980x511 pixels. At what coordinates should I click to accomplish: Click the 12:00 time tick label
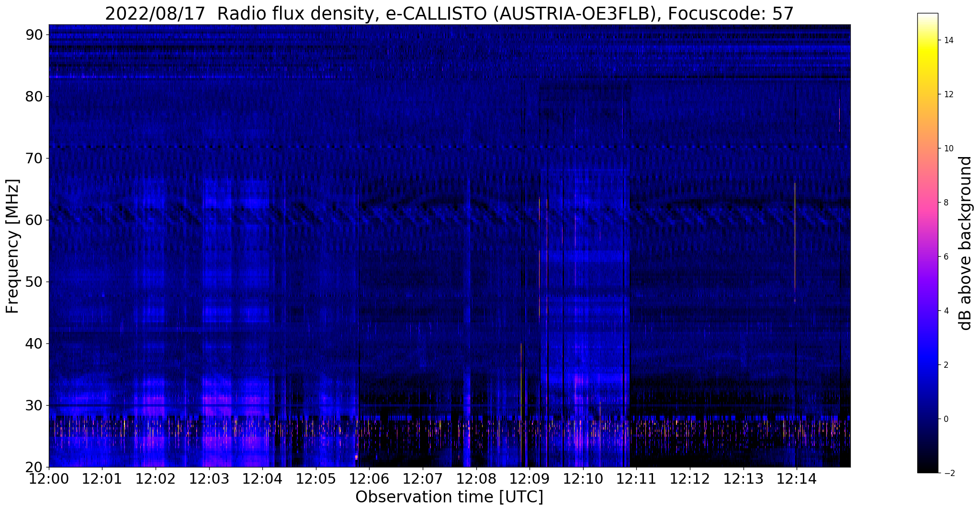coord(49,479)
